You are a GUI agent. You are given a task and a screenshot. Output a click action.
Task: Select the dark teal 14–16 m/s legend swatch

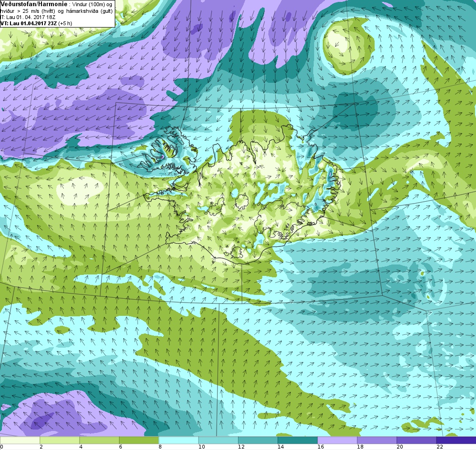coord(297,440)
